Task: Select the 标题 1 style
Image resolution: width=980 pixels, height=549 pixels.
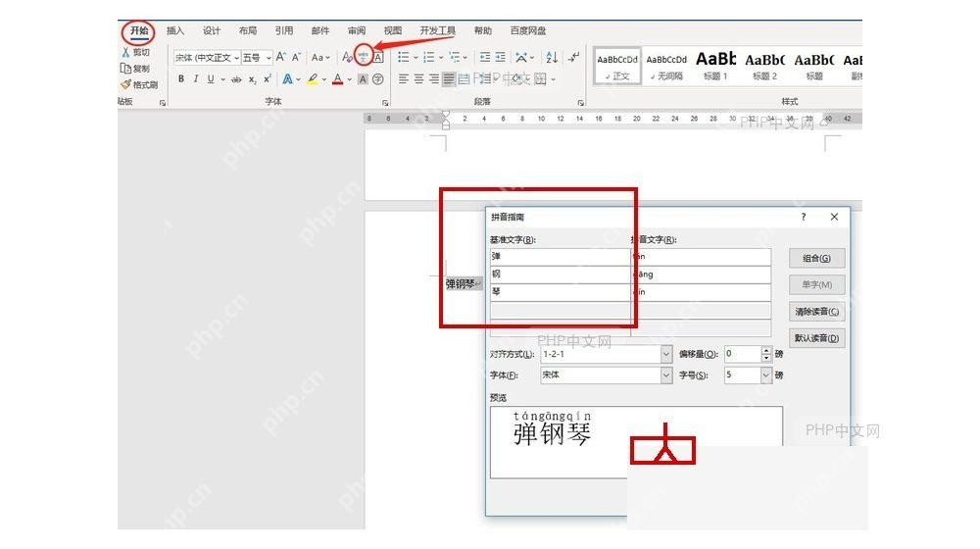Action: click(715, 67)
